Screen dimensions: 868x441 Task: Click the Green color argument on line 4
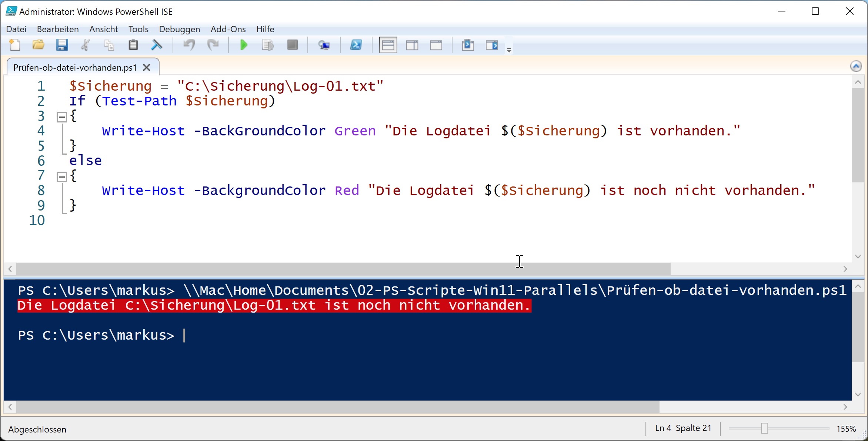coord(355,131)
